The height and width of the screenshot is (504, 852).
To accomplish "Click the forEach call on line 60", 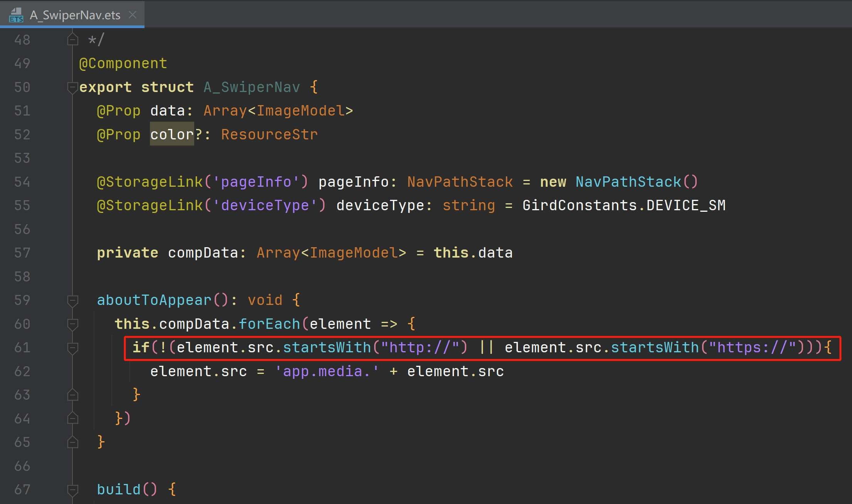I will 269,324.
